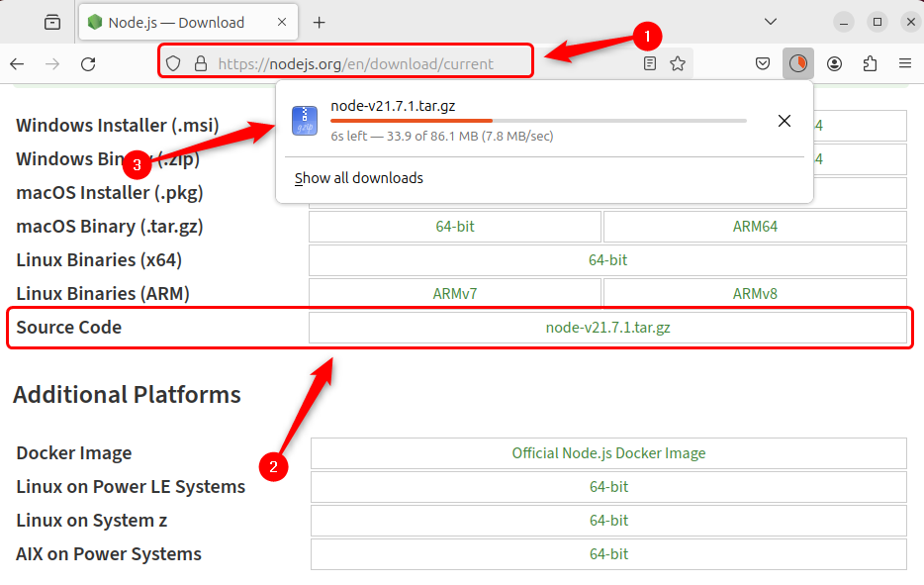The width and height of the screenshot is (924, 585).
Task: Click the macOS Installer (.pkg) label
Action: pos(110,193)
